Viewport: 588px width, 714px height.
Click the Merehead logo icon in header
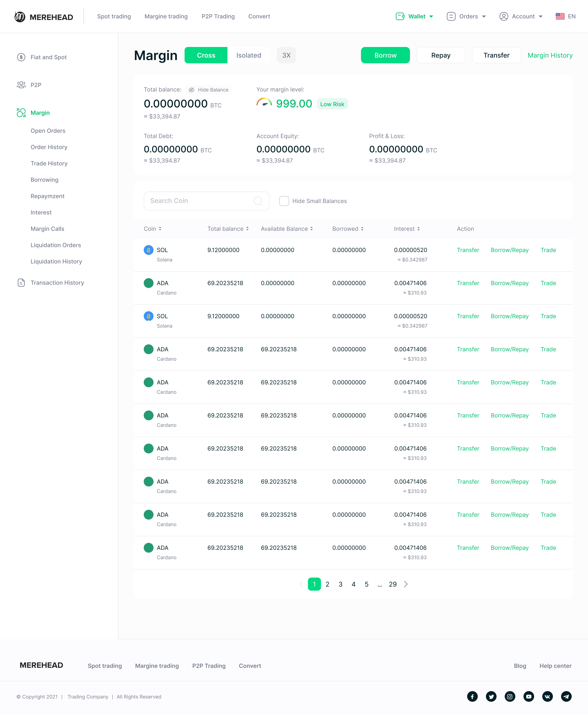click(20, 17)
